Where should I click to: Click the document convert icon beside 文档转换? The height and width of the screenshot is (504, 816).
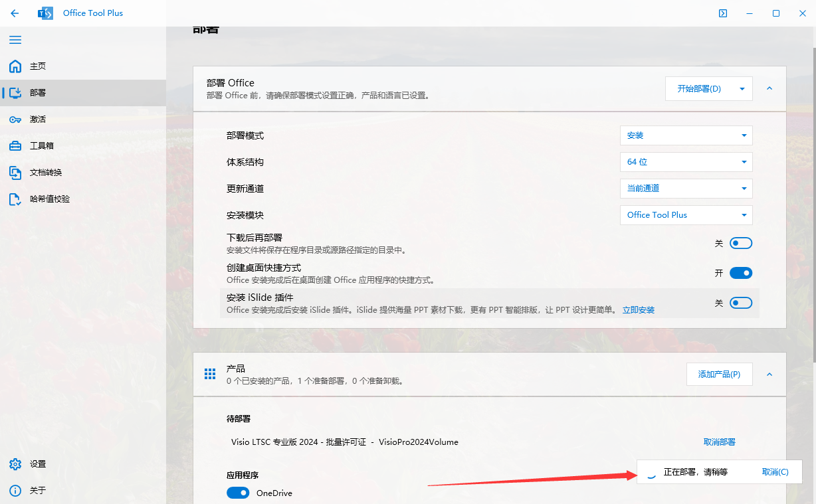15,173
